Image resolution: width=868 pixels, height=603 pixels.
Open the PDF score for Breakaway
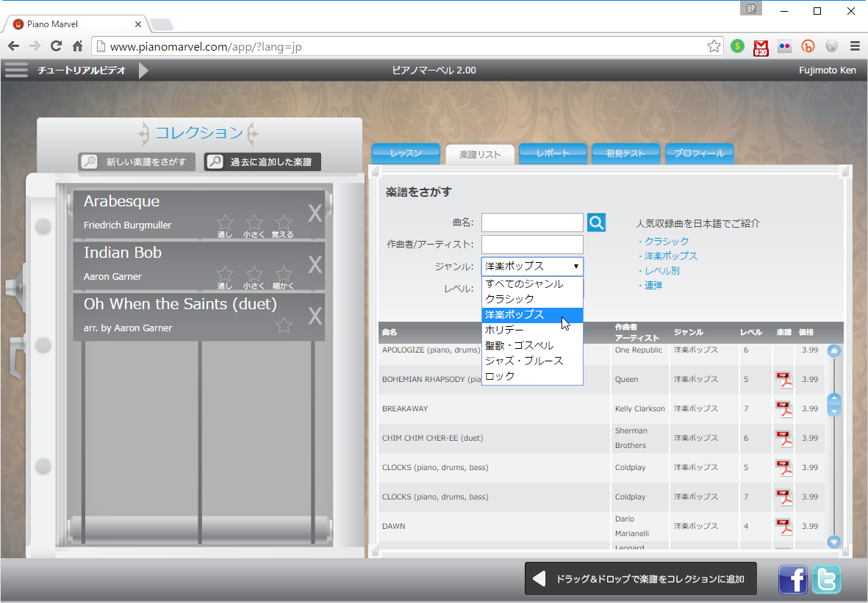[784, 409]
